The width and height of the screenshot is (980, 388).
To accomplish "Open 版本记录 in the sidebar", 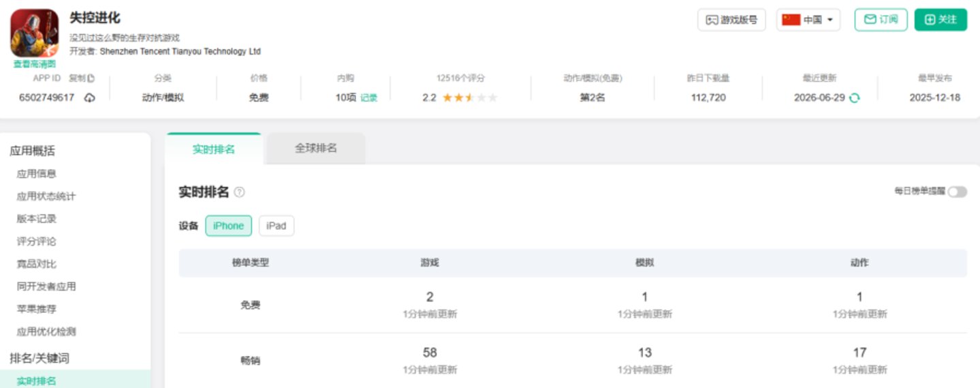I will click(37, 219).
